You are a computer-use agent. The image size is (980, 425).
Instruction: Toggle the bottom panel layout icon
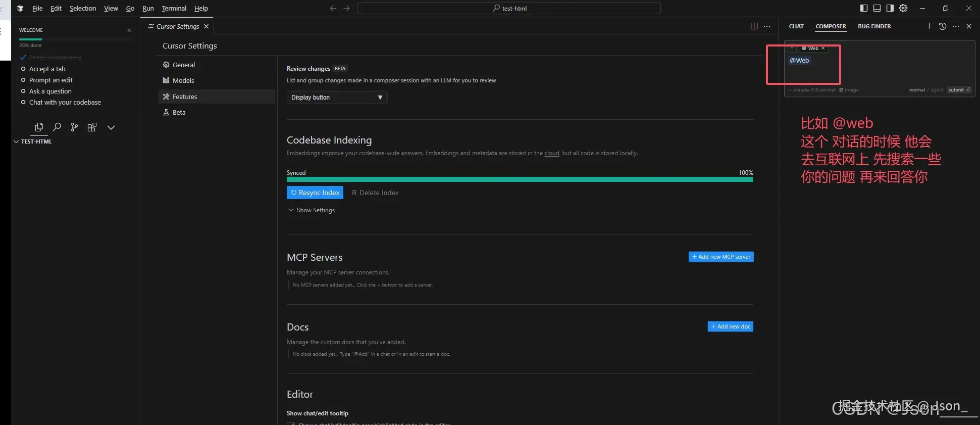(877, 8)
